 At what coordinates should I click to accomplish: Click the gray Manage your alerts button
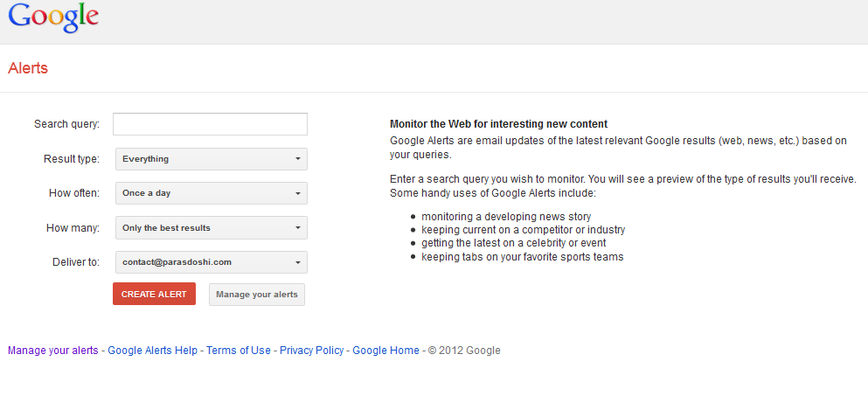[x=257, y=295]
